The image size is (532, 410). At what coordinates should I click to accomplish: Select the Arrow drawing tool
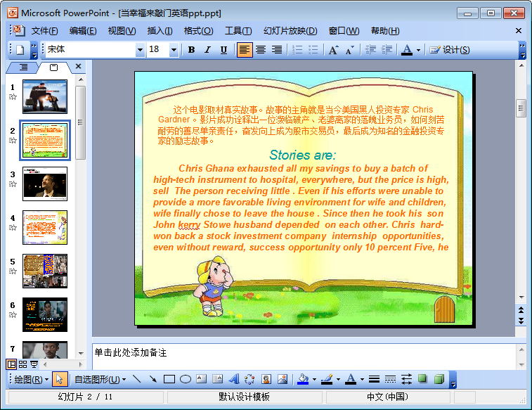pos(153,379)
